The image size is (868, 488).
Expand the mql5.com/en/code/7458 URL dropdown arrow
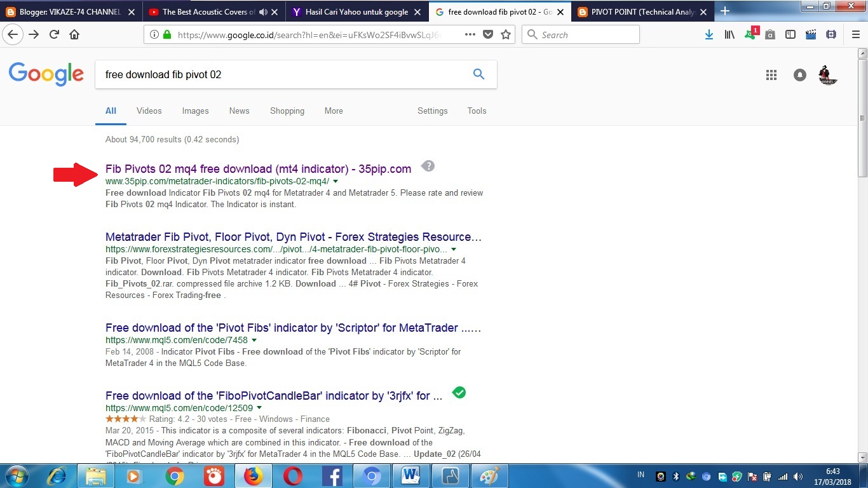point(254,341)
